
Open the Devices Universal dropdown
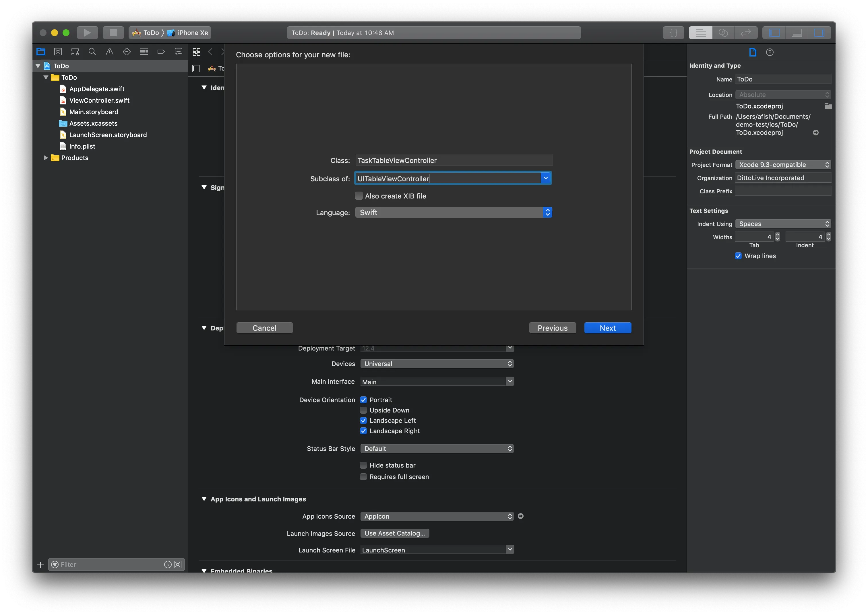coord(437,363)
